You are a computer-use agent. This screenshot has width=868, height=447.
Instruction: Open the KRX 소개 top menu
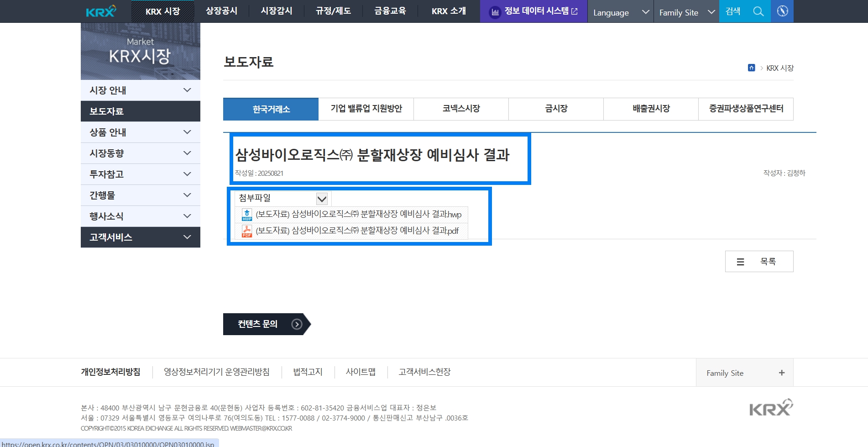click(x=449, y=11)
